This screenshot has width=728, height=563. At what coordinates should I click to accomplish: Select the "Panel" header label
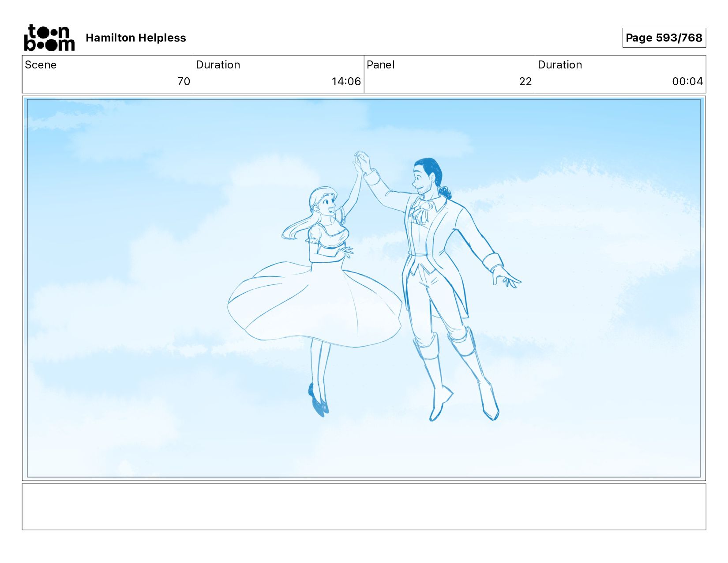pyautogui.click(x=380, y=65)
